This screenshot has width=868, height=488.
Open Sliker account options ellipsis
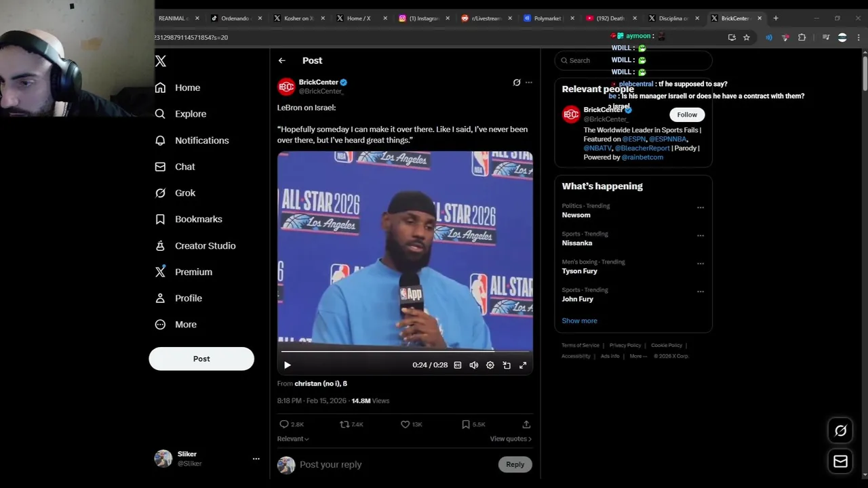click(x=256, y=459)
